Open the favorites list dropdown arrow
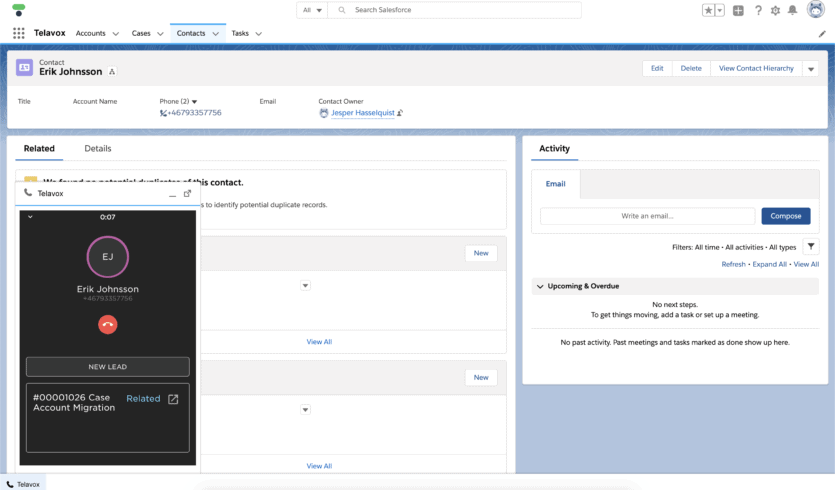 pyautogui.click(x=719, y=10)
